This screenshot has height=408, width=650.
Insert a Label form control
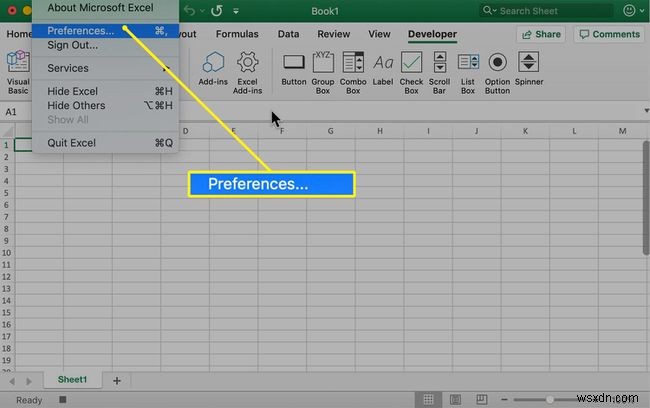(383, 68)
